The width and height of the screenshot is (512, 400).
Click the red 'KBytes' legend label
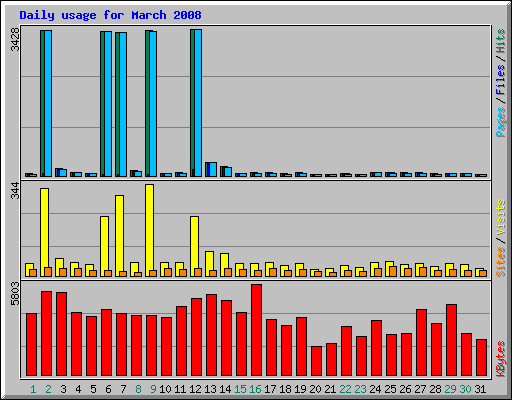tap(501, 359)
